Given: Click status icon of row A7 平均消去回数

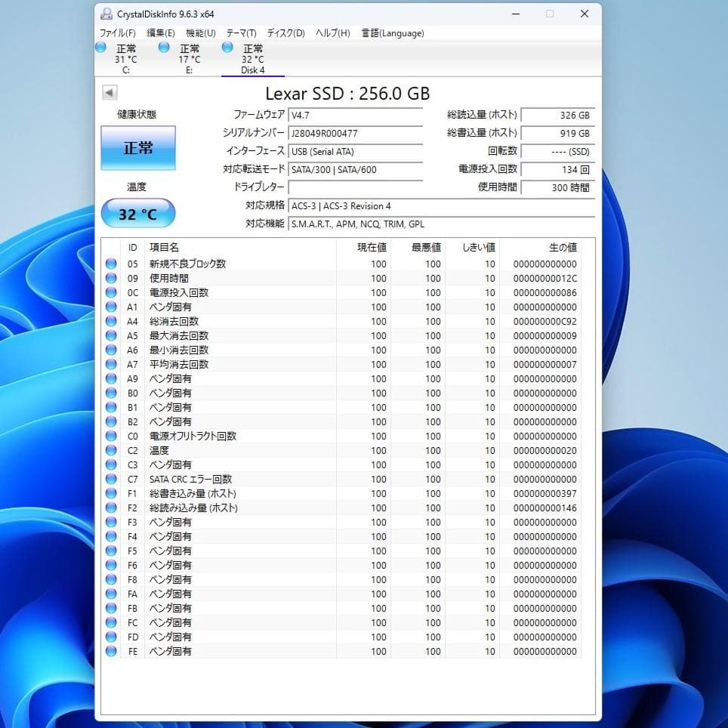Looking at the screenshot, I should pos(111,365).
